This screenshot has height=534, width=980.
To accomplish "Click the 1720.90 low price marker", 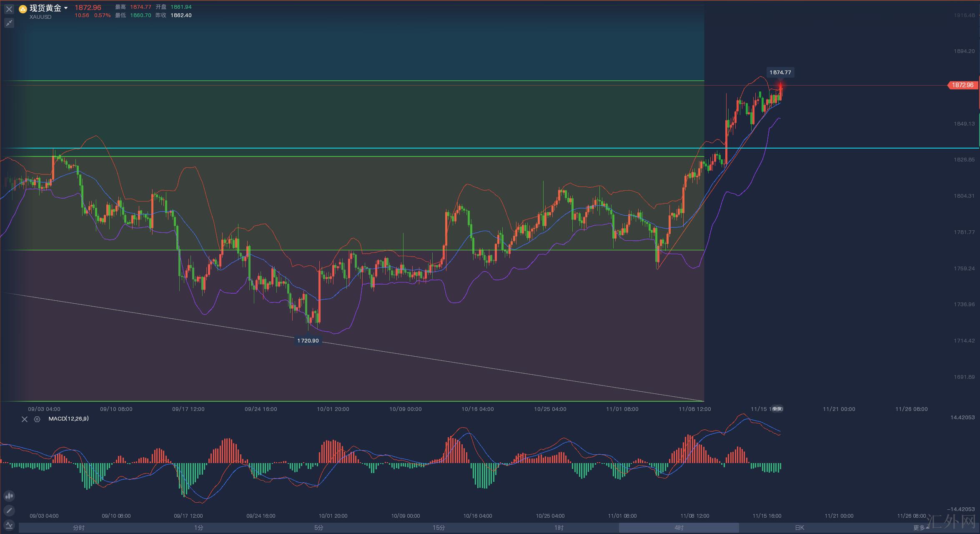I will (308, 341).
